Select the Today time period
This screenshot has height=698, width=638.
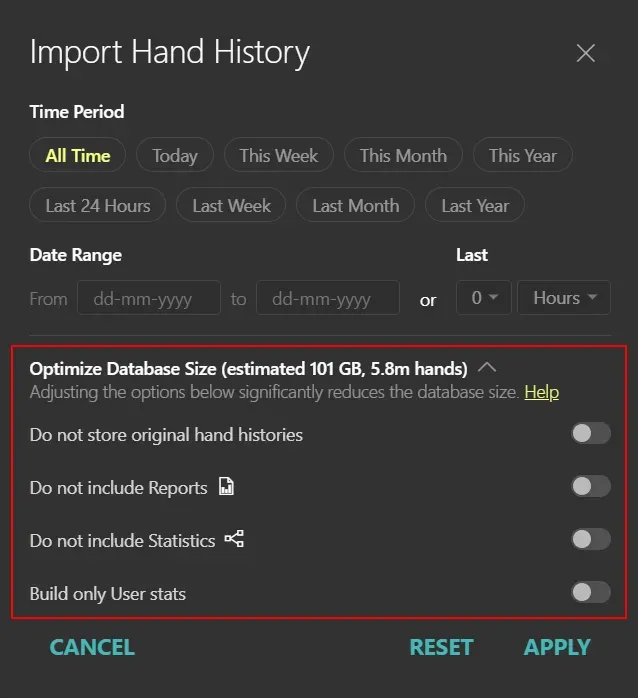pos(175,155)
